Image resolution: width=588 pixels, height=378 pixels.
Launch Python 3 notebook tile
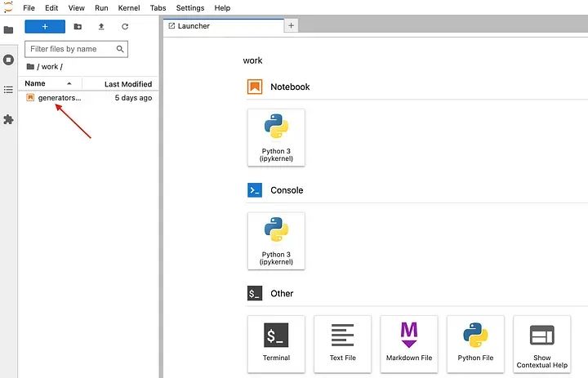[276, 137]
